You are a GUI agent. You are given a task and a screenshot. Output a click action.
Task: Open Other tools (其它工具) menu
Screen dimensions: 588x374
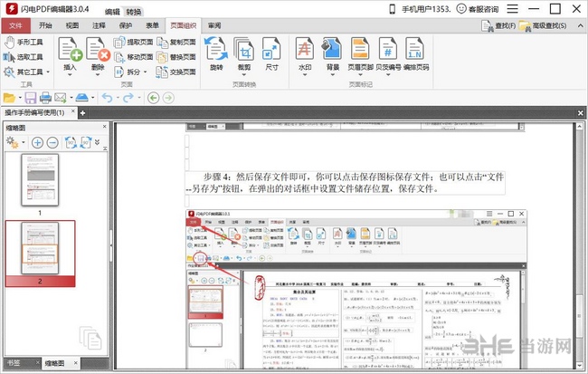26,72
